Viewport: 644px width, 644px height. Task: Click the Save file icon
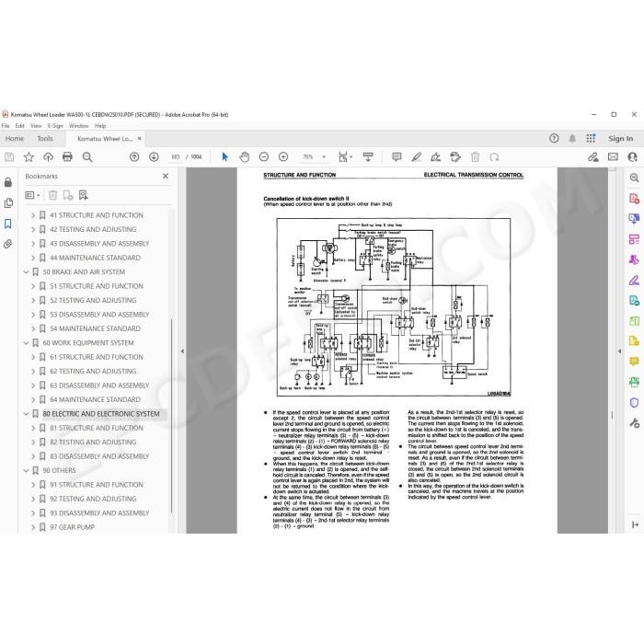click(9, 157)
